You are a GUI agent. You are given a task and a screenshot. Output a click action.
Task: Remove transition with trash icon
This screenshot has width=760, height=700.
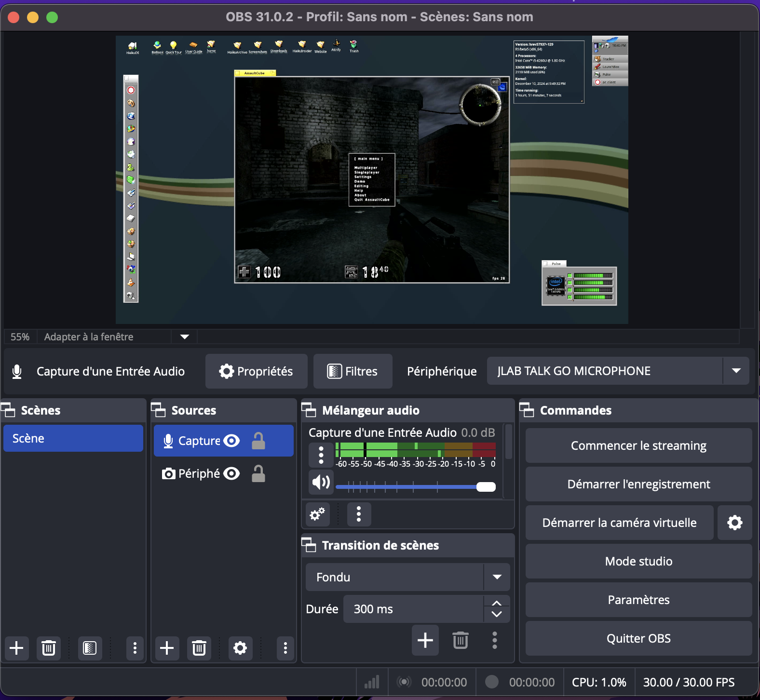pos(460,640)
